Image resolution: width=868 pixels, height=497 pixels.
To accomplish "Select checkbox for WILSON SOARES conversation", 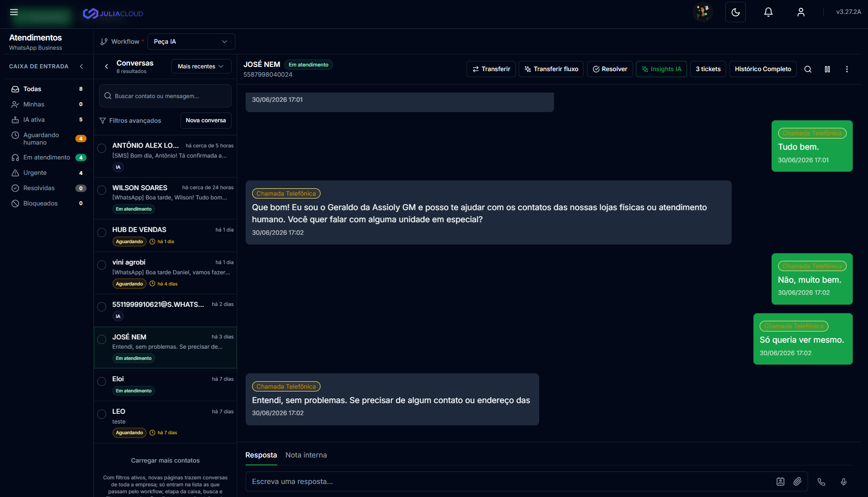I will pyautogui.click(x=102, y=190).
